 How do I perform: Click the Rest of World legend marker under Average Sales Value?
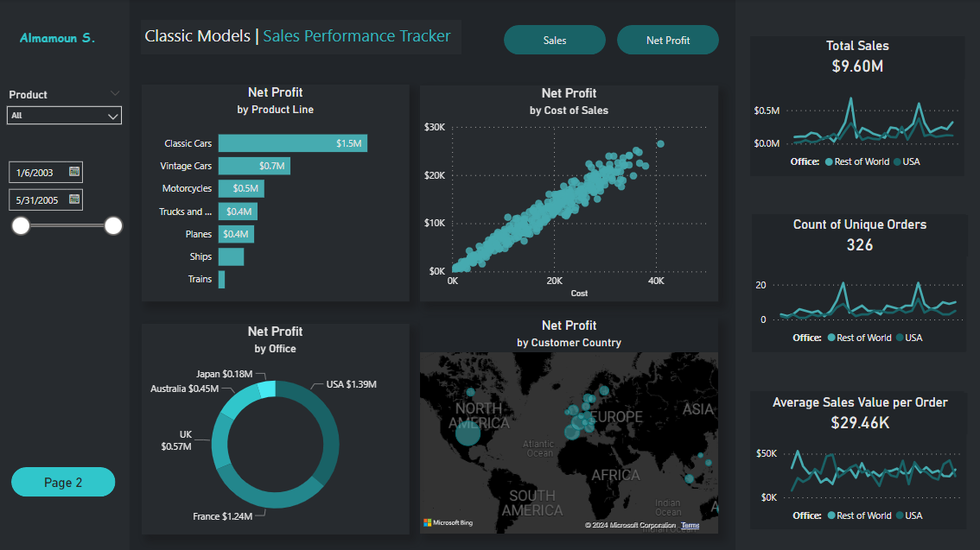click(831, 515)
